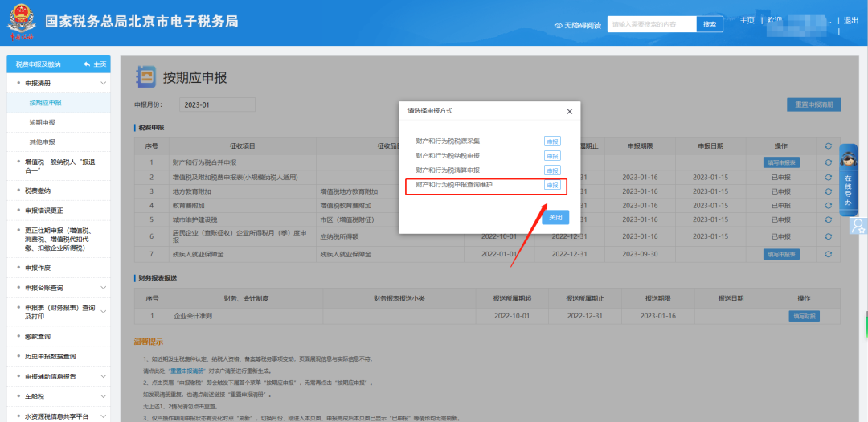The height and width of the screenshot is (422, 868).
Task: Click the user favorites icon at right edge
Action: [x=858, y=225]
